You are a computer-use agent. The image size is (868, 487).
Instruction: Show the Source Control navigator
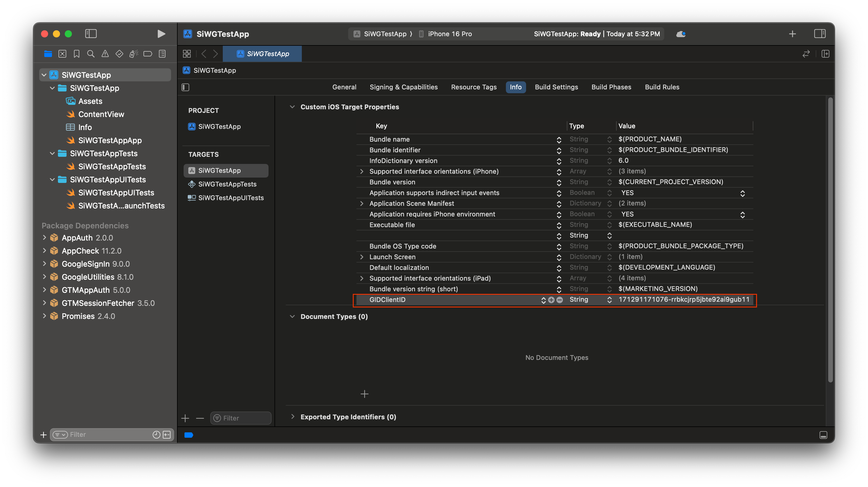tap(62, 54)
